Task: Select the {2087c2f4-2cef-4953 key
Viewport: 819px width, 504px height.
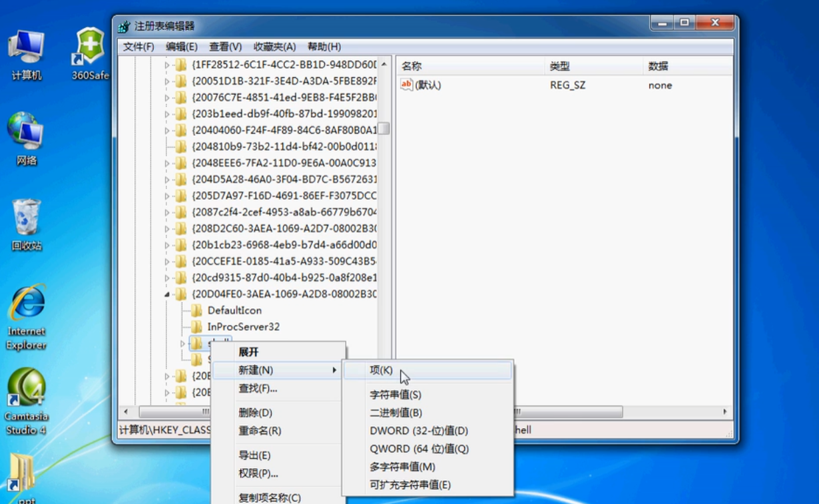Action: click(x=284, y=212)
